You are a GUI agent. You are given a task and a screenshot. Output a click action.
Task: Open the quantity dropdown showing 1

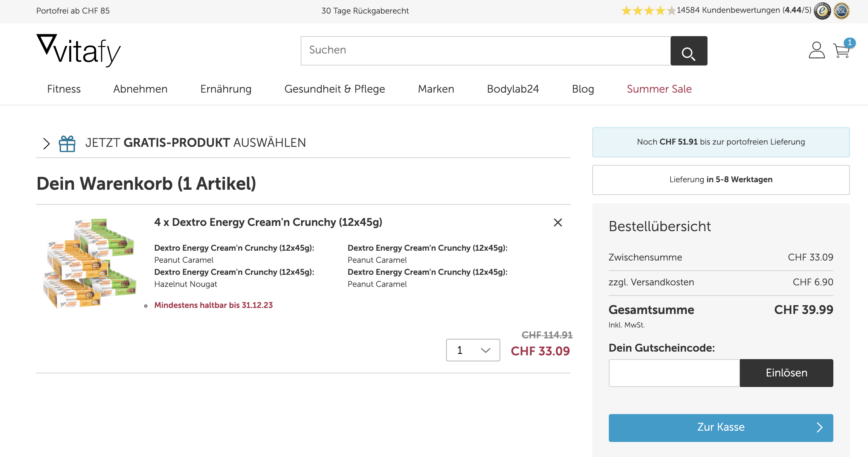[473, 350]
